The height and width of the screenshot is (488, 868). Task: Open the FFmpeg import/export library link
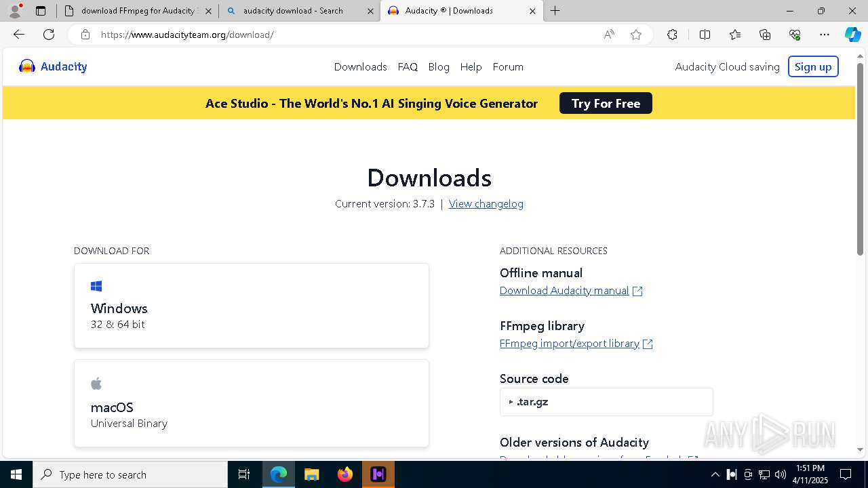click(576, 343)
